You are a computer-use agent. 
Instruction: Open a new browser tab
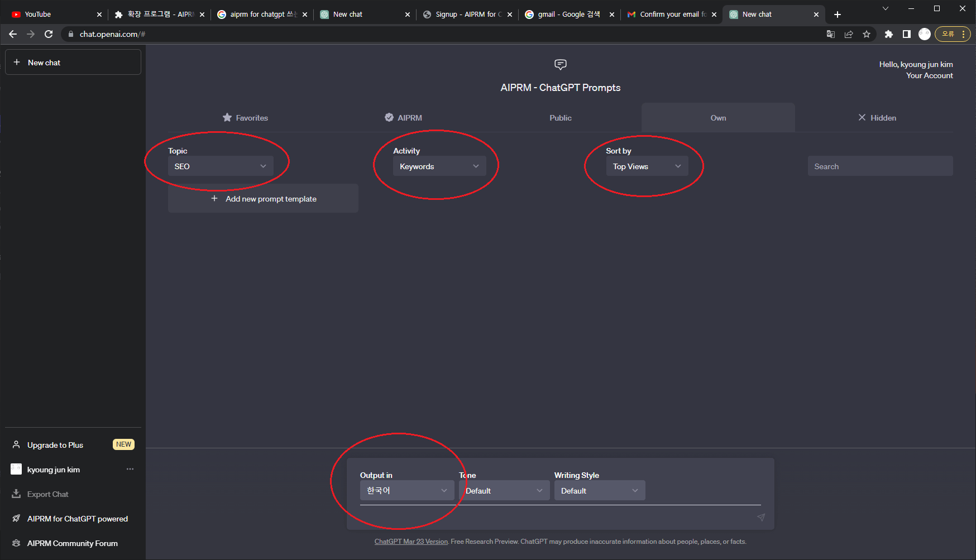(838, 15)
